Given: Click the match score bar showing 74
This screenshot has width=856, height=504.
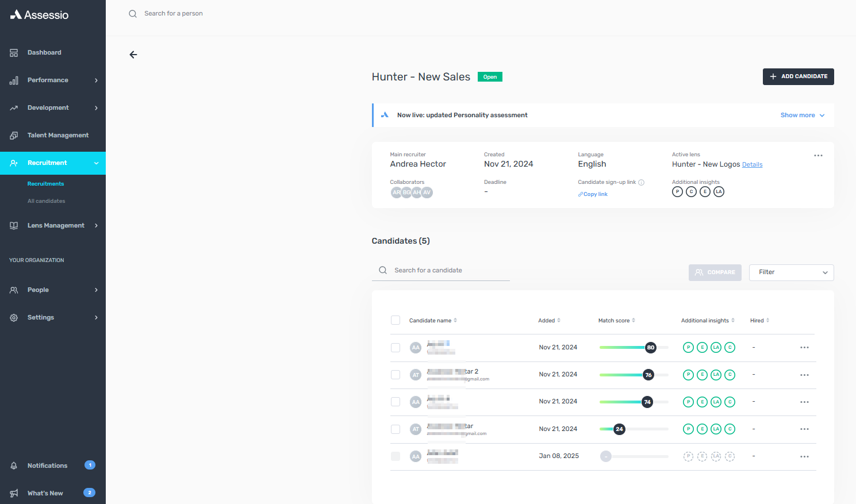Looking at the screenshot, I should click(x=634, y=402).
